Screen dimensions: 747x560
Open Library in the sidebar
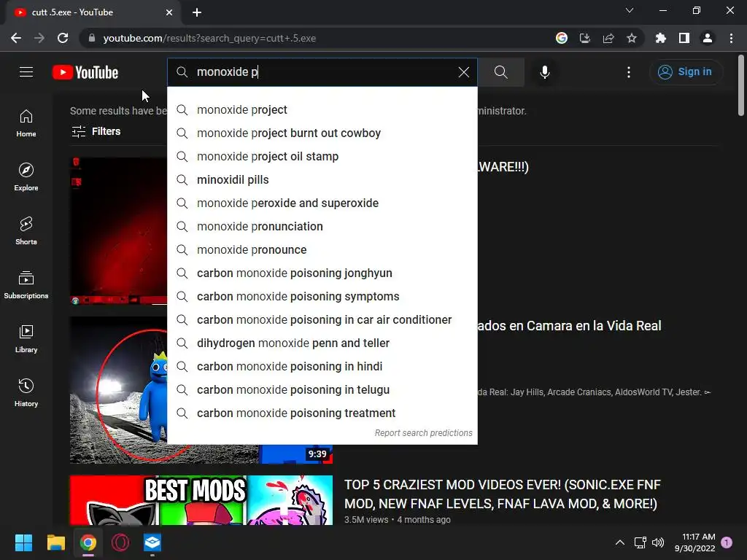(26, 338)
